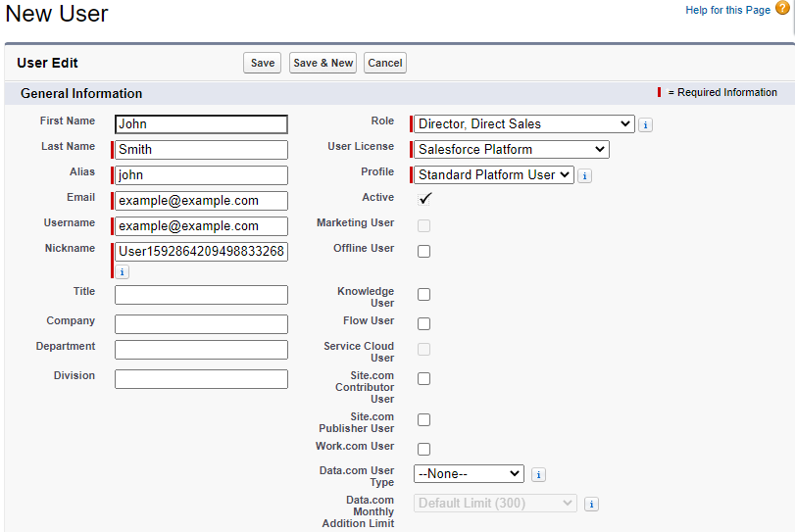Cancel the user edit
This screenshot has width=795, height=532.
click(x=384, y=63)
